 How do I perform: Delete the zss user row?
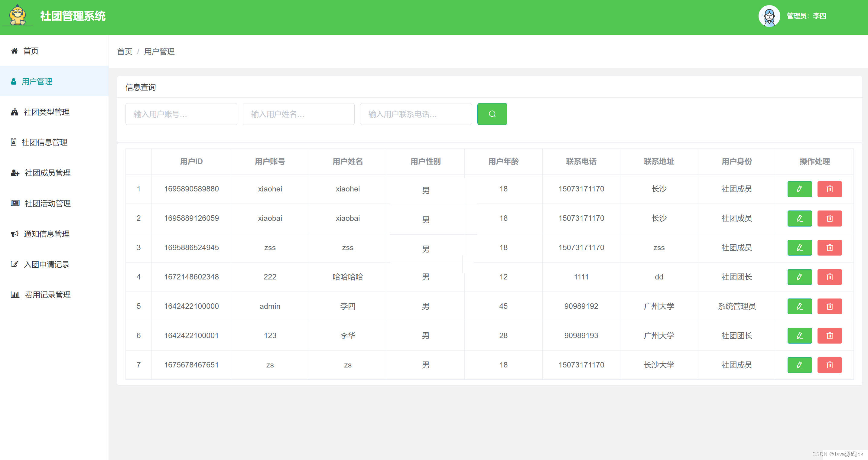(x=829, y=248)
